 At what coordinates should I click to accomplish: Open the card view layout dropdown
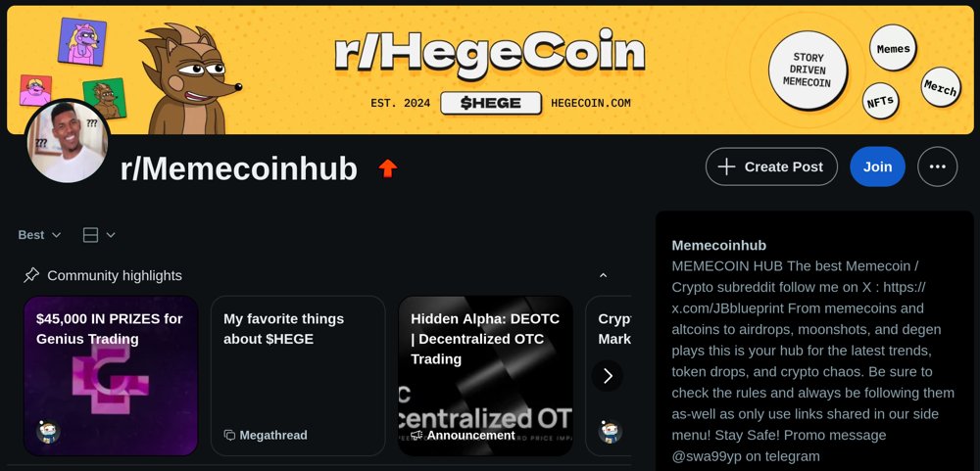coord(99,235)
